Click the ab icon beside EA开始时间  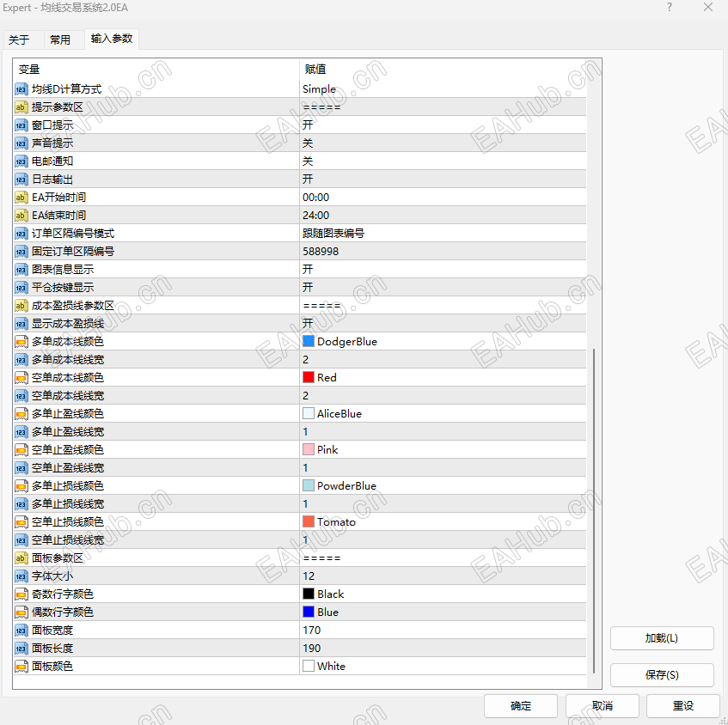21,198
